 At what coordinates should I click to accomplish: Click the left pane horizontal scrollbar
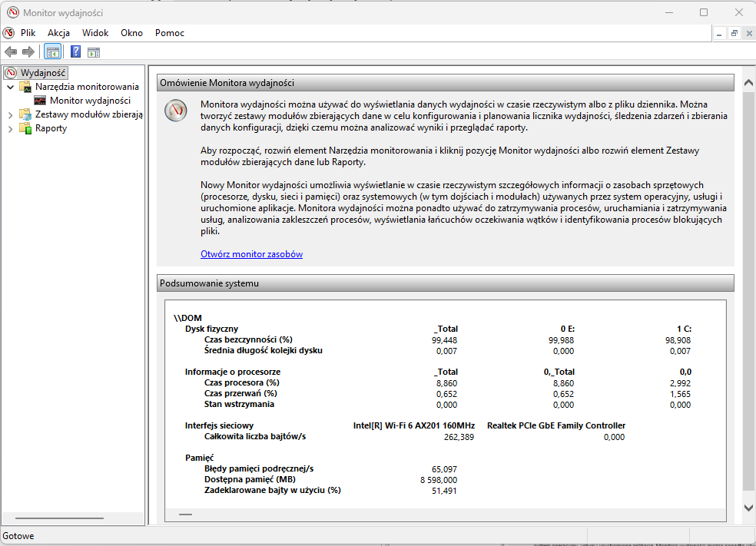[58, 518]
